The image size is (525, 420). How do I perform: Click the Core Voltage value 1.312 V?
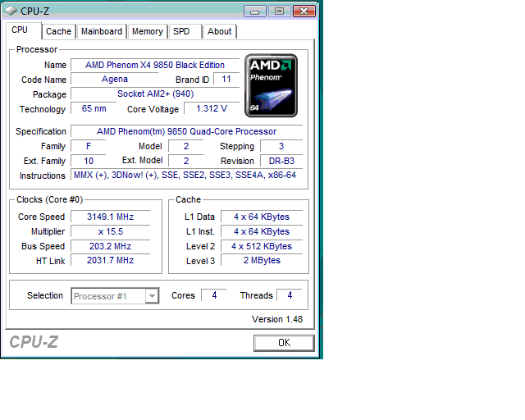[212, 108]
